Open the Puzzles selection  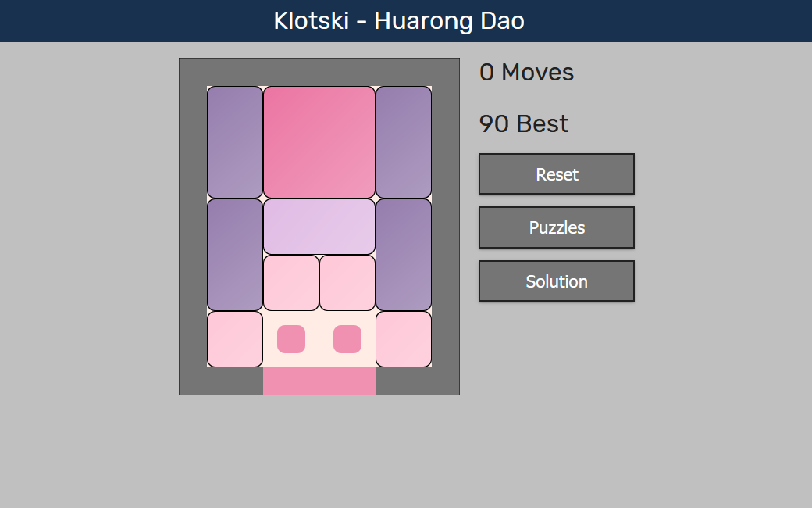click(x=556, y=227)
